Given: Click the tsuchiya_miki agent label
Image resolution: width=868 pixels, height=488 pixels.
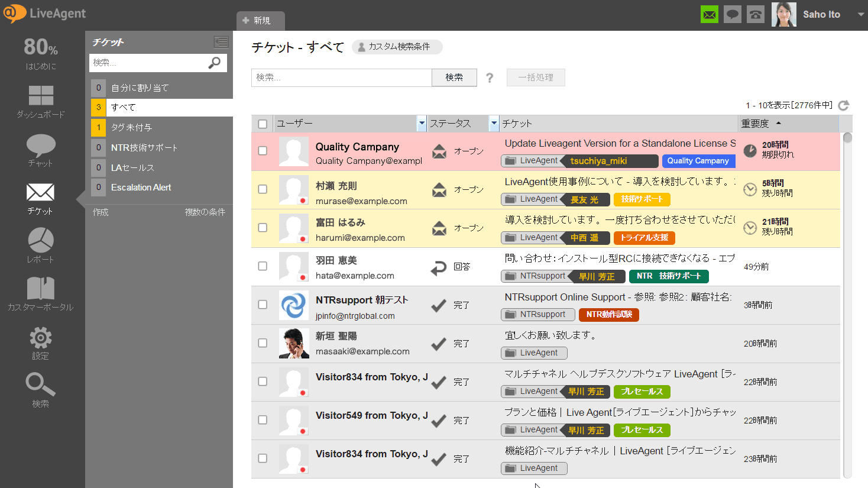Looking at the screenshot, I should [x=609, y=161].
